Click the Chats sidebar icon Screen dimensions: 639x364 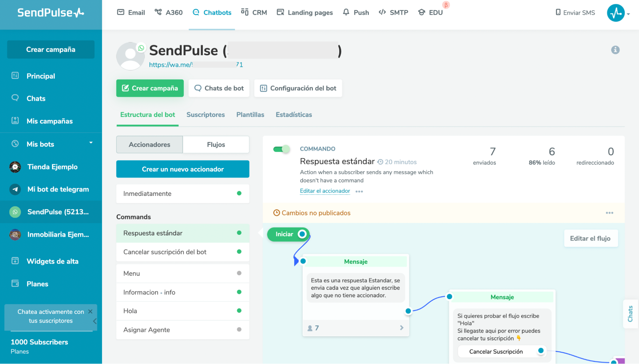(15, 98)
